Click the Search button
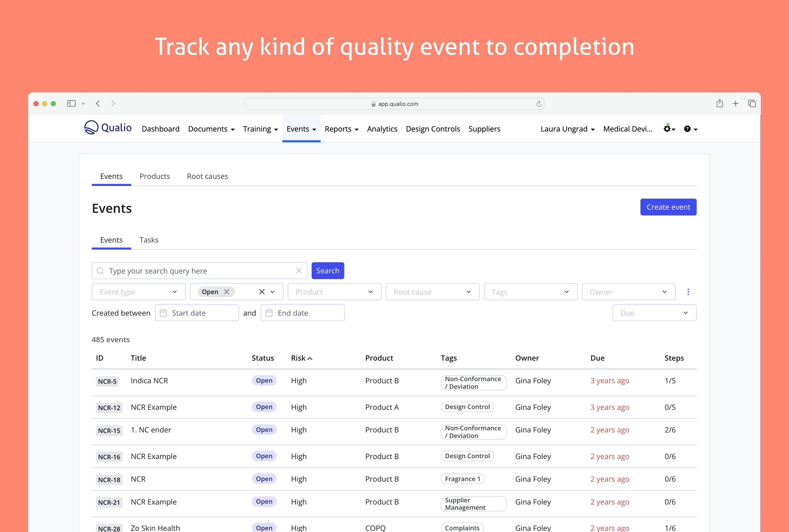 (x=327, y=271)
